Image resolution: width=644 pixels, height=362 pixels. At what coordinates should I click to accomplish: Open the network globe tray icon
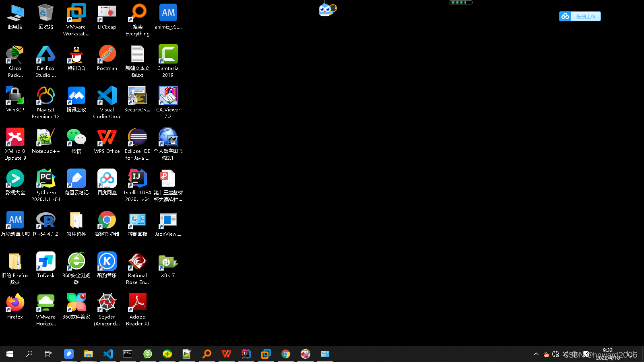tap(555, 354)
